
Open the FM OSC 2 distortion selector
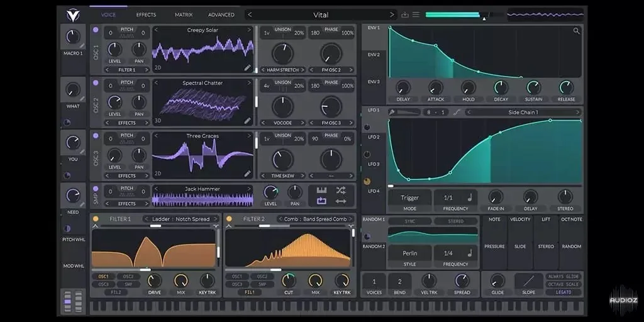coord(331,70)
